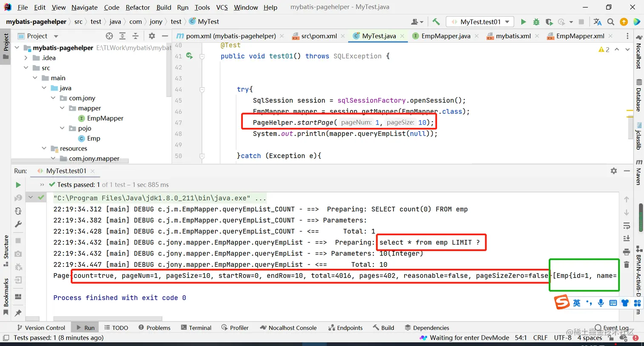This screenshot has width=644, height=346.
Task: Switch to EmpMapper.xml editor tab
Action: coord(580,36)
